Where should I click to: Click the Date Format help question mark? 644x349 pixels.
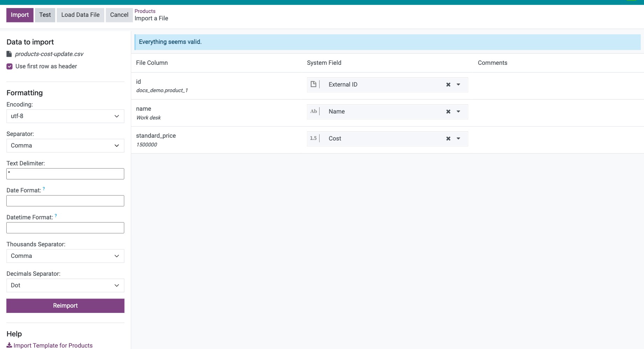click(x=44, y=189)
